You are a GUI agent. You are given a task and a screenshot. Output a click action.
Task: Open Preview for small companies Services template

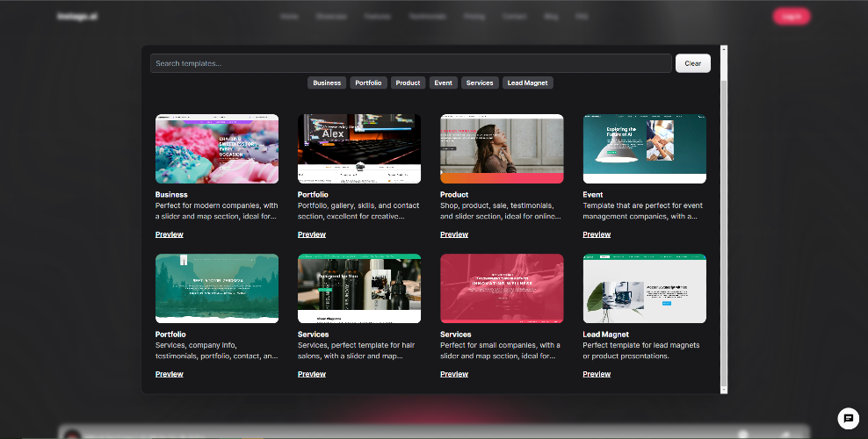pos(454,374)
